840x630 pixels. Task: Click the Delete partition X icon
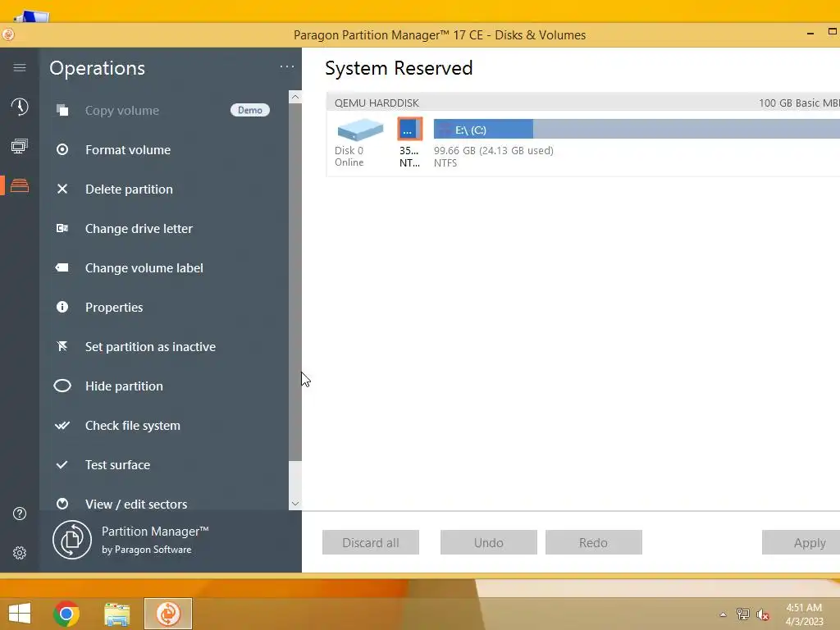[x=62, y=189]
